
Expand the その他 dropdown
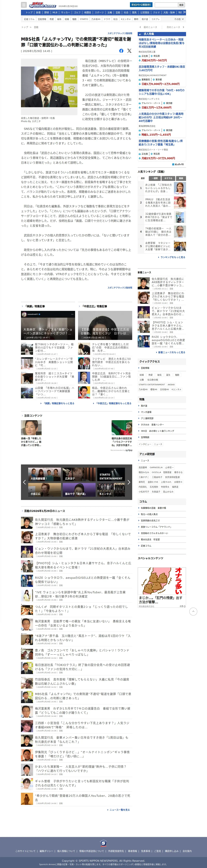coord(179,19)
